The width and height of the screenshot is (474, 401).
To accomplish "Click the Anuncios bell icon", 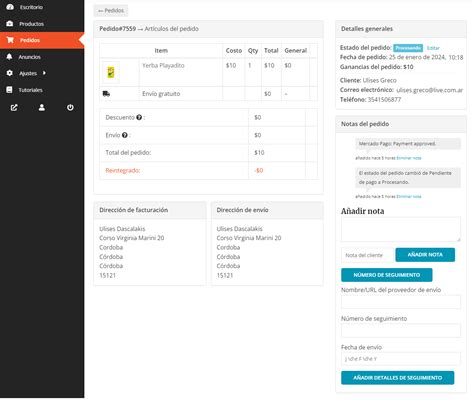I will (x=10, y=57).
